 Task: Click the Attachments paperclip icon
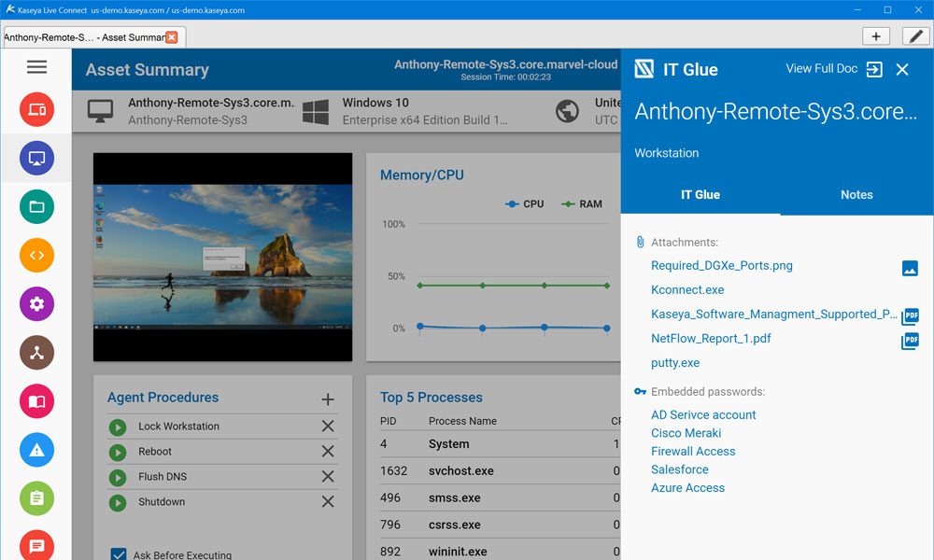coord(640,243)
